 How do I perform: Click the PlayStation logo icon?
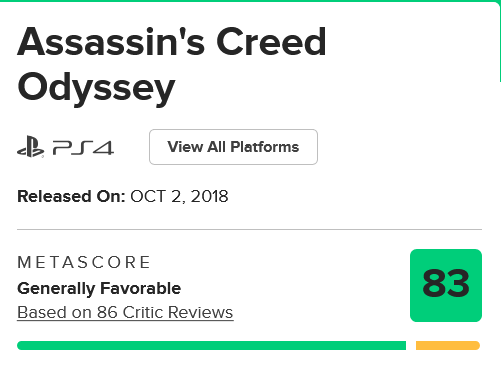point(30,147)
